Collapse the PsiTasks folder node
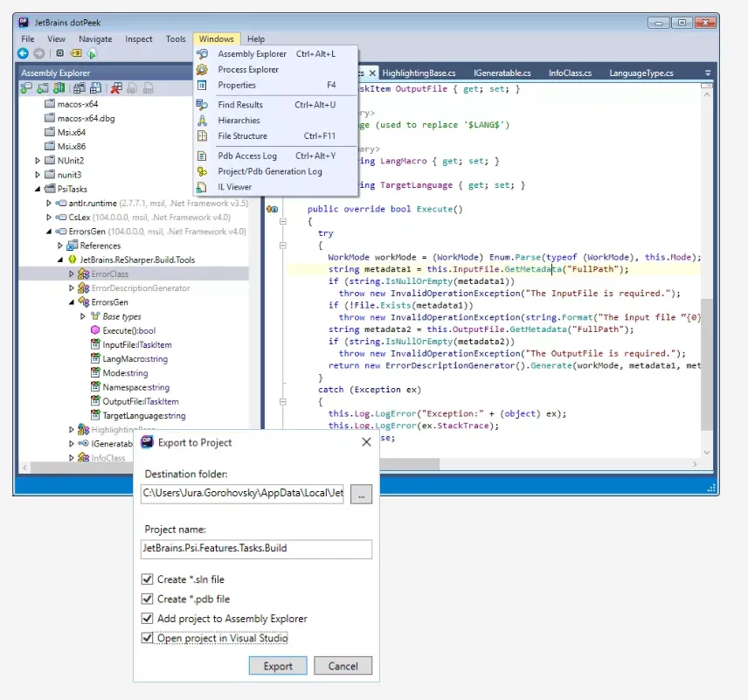The height and width of the screenshot is (700, 748). pyautogui.click(x=38, y=189)
